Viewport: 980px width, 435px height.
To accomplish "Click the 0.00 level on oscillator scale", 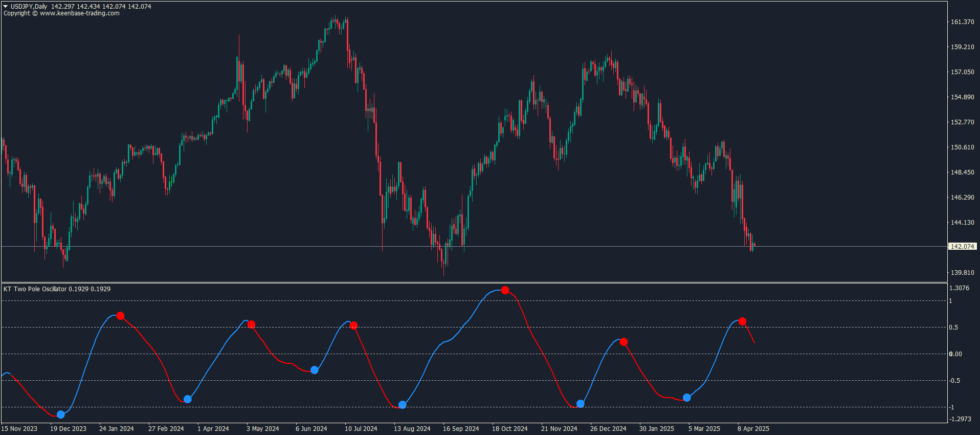I will point(955,354).
